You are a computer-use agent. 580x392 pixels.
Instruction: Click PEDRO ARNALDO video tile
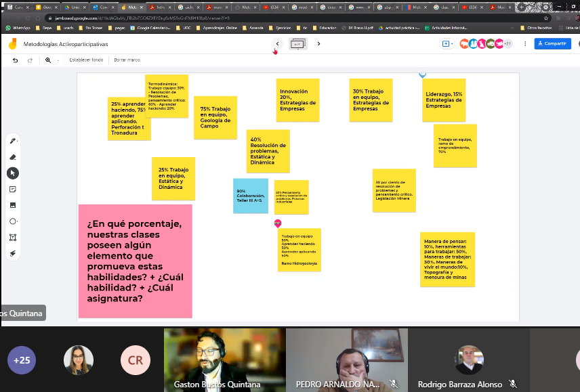[x=347, y=360]
